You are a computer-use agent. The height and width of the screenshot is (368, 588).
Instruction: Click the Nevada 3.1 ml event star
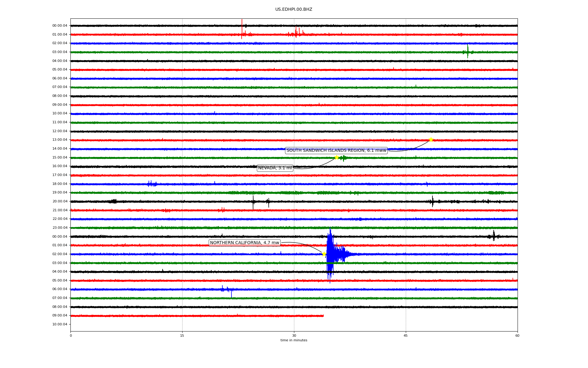click(337, 157)
